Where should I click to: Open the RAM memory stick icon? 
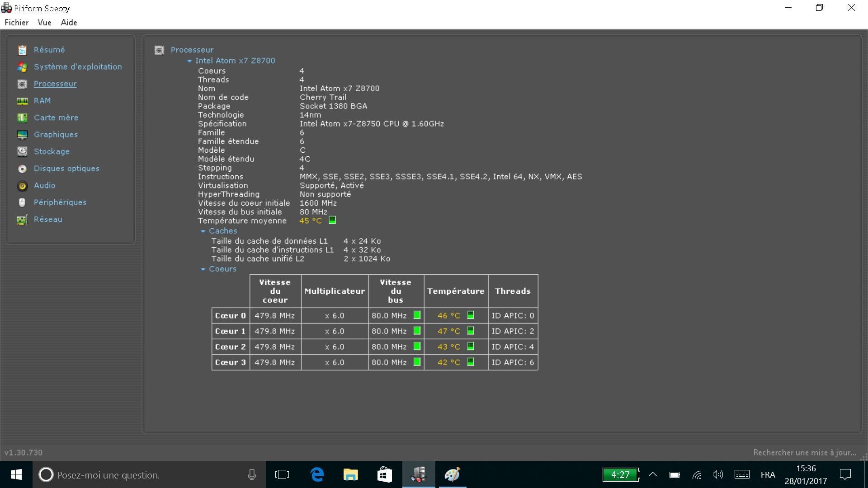pos(22,101)
